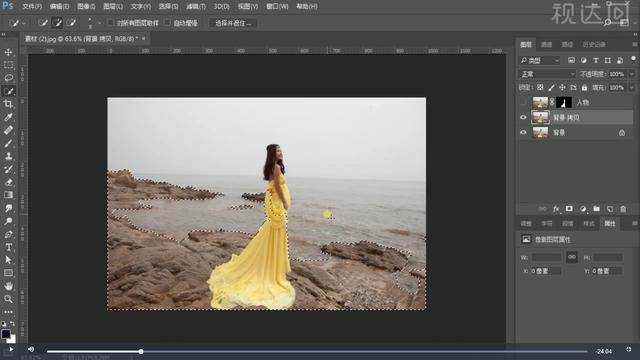
Task: Lock image pixels brush icon
Action: click(551, 87)
